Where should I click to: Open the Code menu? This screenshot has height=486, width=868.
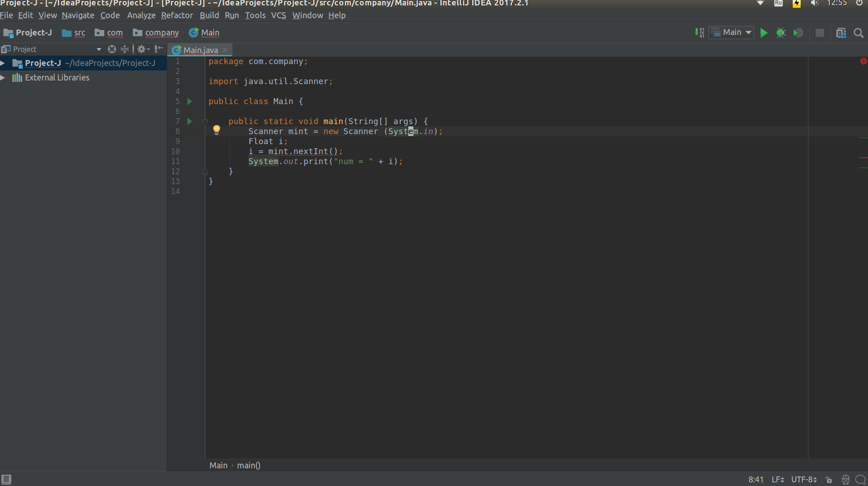(x=110, y=15)
